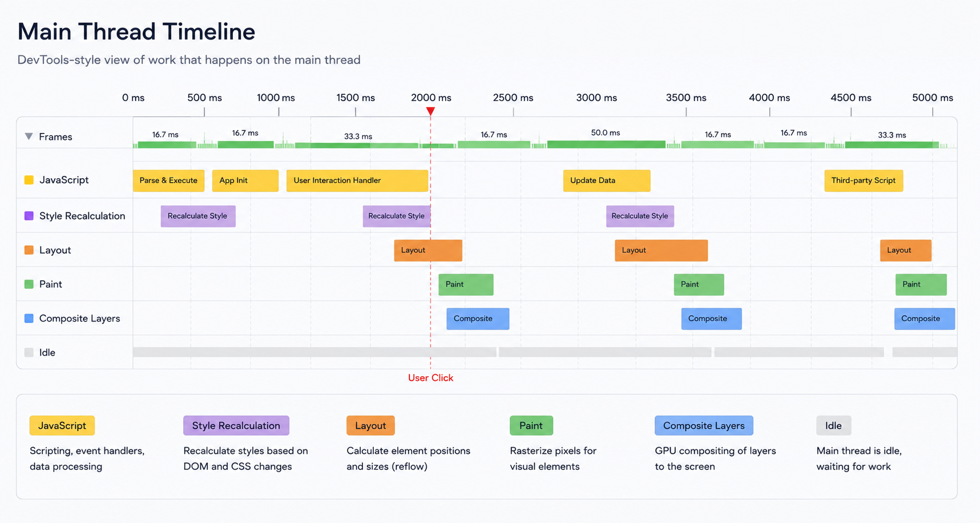The image size is (980, 523).
Task: Click the Composite Layers legend badge
Action: (x=704, y=425)
